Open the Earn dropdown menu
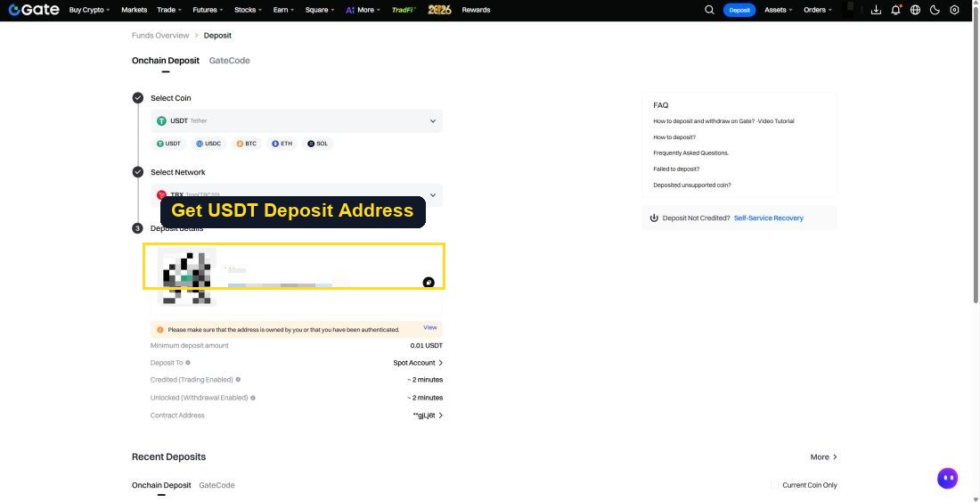This screenshot has height=502, width=980. click(283, 10)
